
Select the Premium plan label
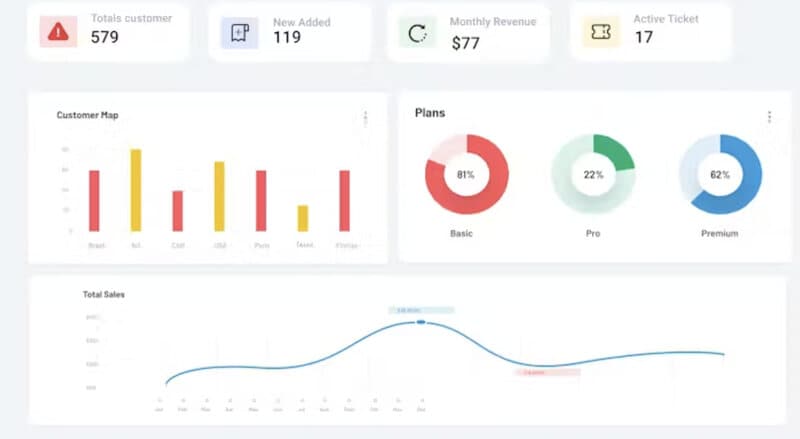[x=719, y=233]
